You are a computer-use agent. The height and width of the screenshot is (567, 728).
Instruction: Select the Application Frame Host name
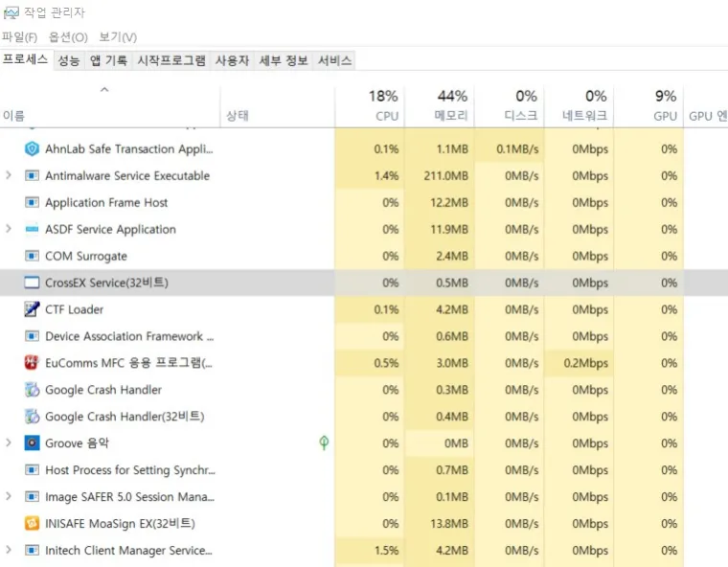106,202
